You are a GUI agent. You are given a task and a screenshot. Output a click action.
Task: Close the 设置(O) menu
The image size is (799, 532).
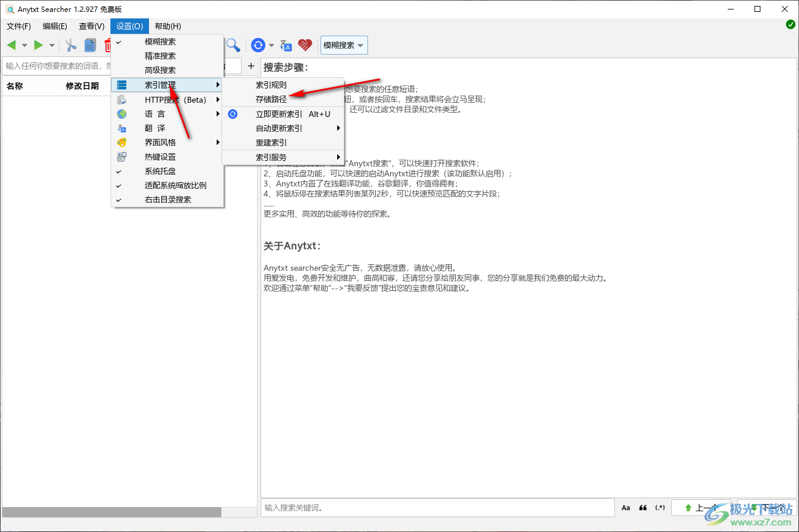click(129, 26)
